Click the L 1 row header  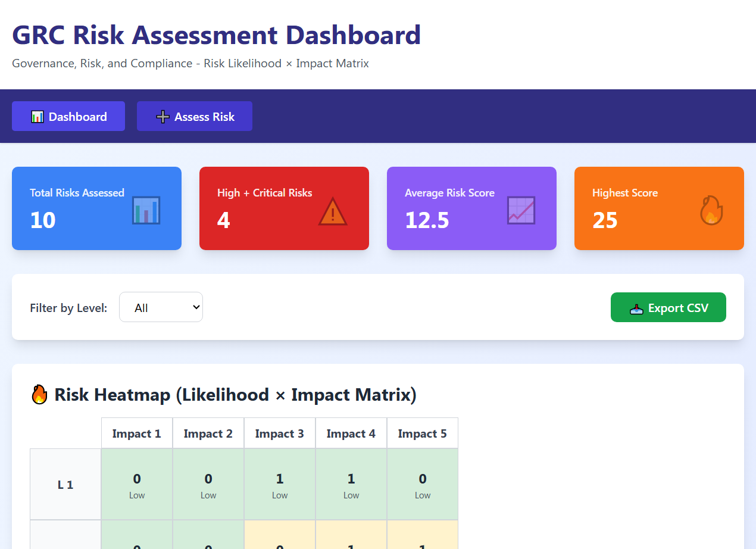point(65,485)
